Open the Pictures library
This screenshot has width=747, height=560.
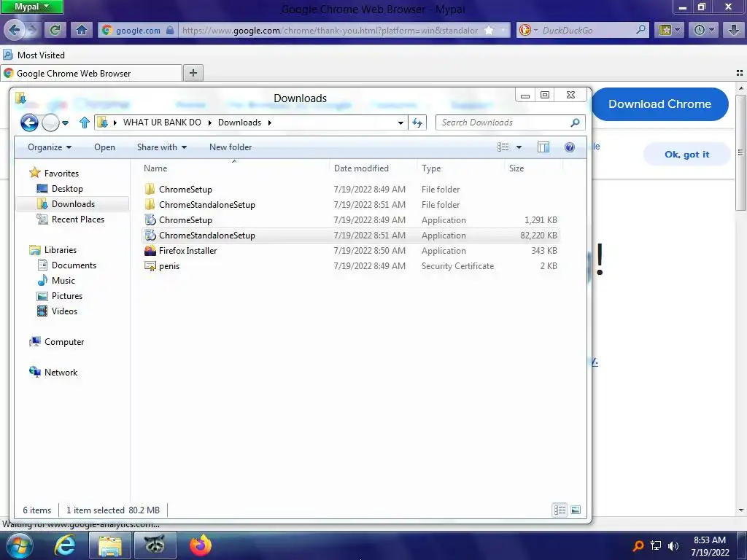(66, 296)
